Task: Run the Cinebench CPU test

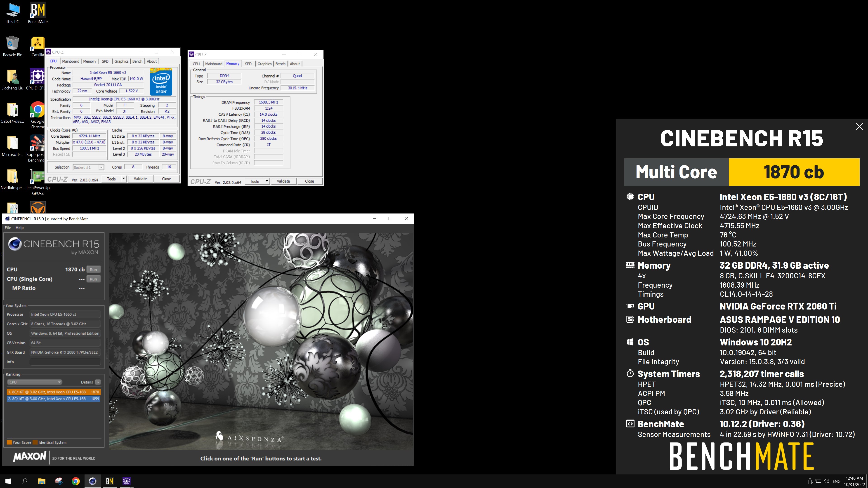Action: pyautogui.click(x=93, y=270)
